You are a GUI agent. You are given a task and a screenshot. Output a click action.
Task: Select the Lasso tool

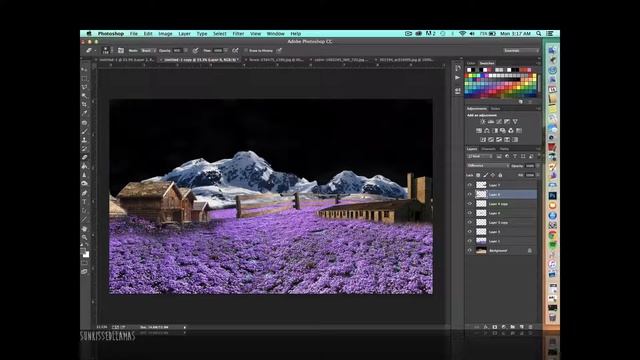pyautogui.click(x=84, y=87)
